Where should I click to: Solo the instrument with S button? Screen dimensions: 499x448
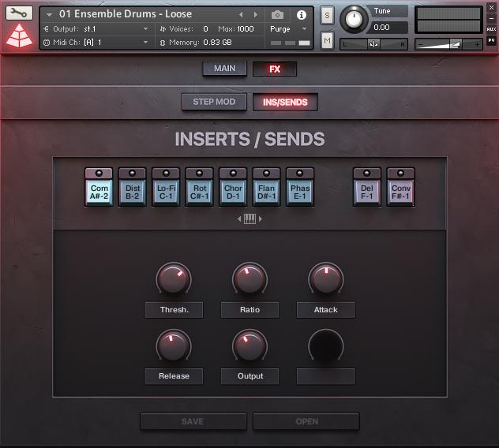(x=327, y=15)
